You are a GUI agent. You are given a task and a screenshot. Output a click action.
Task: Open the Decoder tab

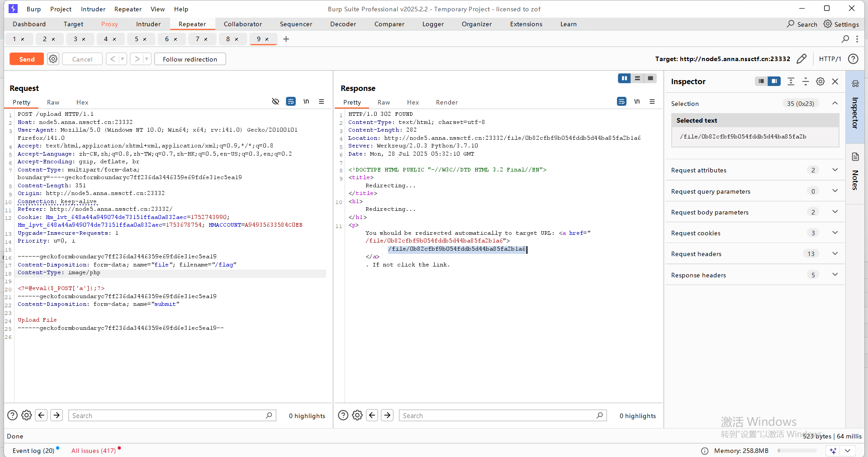(343, 24)
